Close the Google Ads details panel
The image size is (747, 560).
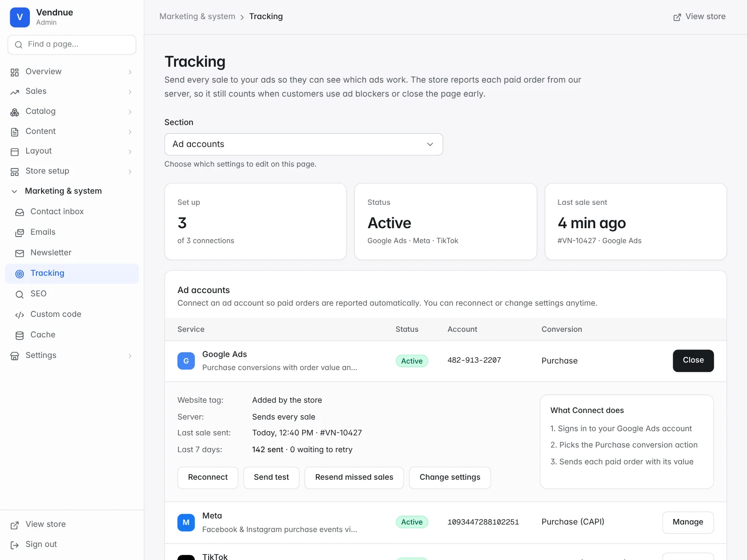[693, 361]
